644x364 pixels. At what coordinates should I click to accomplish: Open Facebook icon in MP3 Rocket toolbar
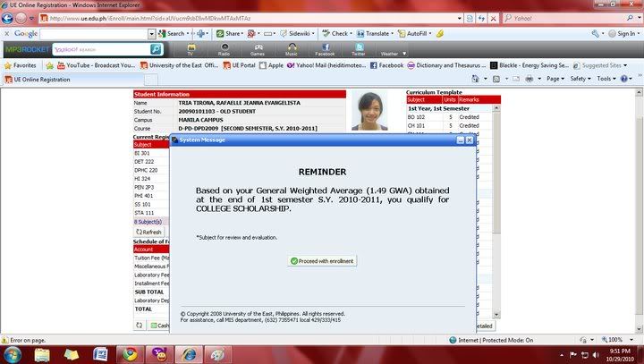click(325, 49)
